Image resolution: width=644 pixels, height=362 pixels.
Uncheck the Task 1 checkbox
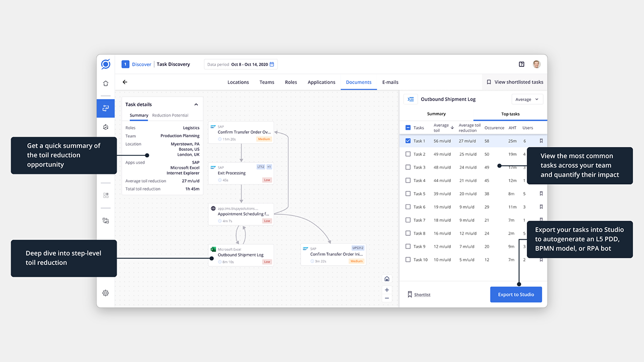pos(408,141)
